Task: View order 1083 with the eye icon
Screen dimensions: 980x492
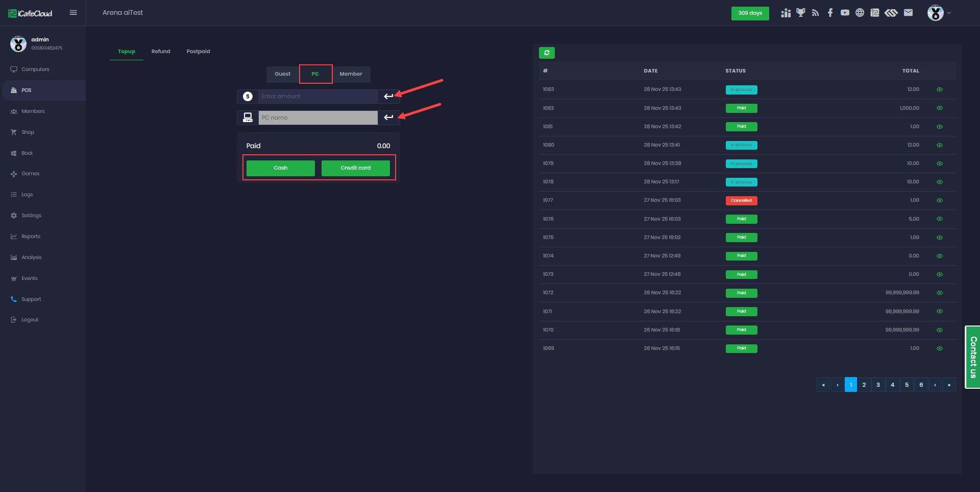Action: (x=939, y=89)
